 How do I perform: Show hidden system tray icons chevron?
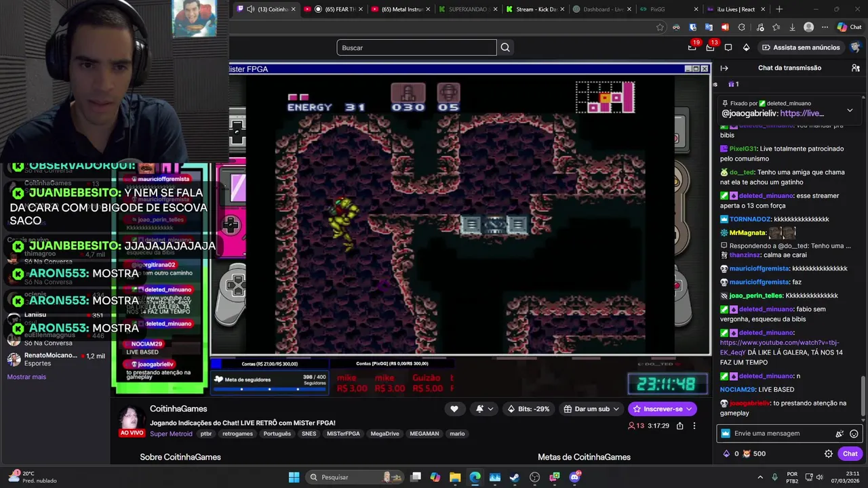click(760, 477)
